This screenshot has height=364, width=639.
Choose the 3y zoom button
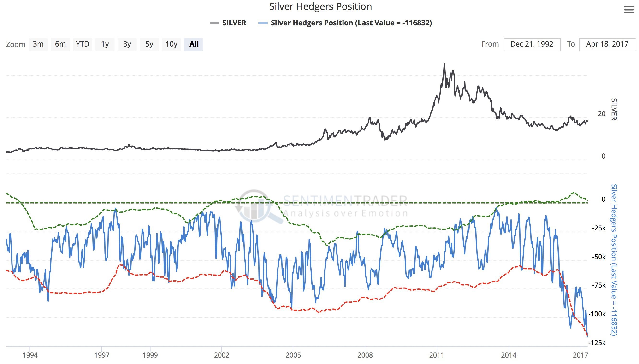[127, 44]
